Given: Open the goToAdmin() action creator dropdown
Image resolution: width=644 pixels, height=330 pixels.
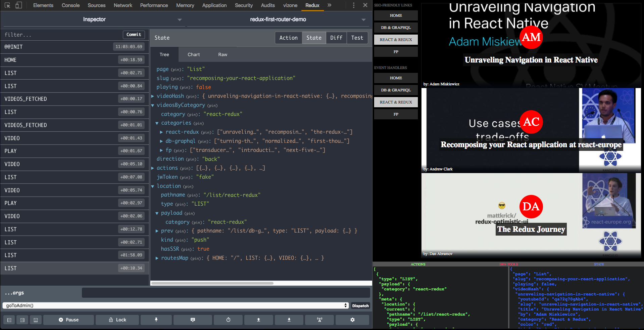Looking at the screenshot, I should click(x=176, y=305).
